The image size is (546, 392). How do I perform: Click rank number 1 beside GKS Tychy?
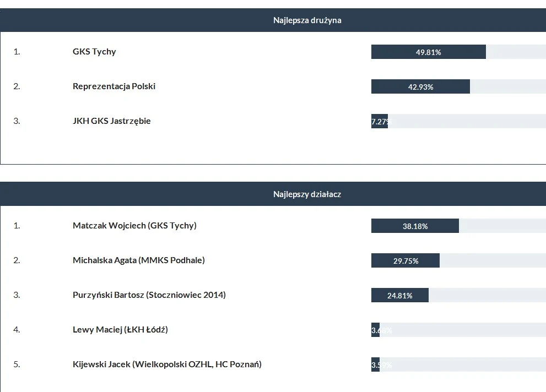pyautogui.click(x=17, y=52)
